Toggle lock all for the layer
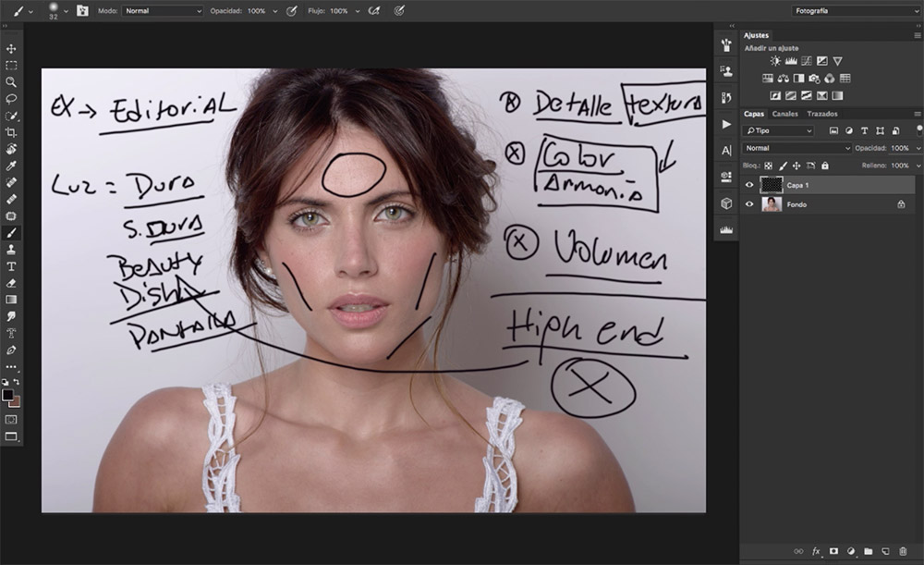The height and width of the screenshot is (565, 924). click(824, 166)
